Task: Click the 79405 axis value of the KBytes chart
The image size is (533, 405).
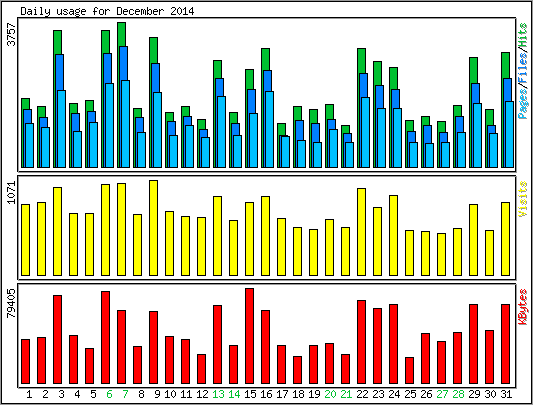Action: point(12,303)
